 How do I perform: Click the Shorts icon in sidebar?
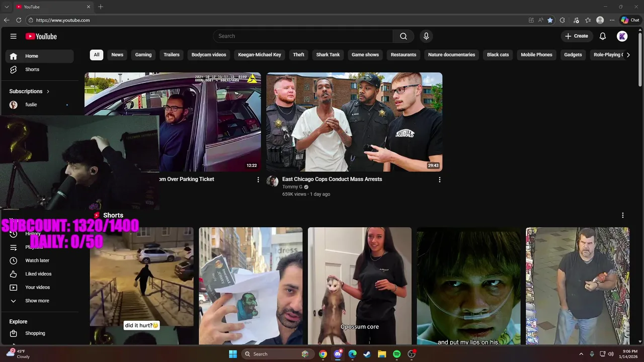14,69
